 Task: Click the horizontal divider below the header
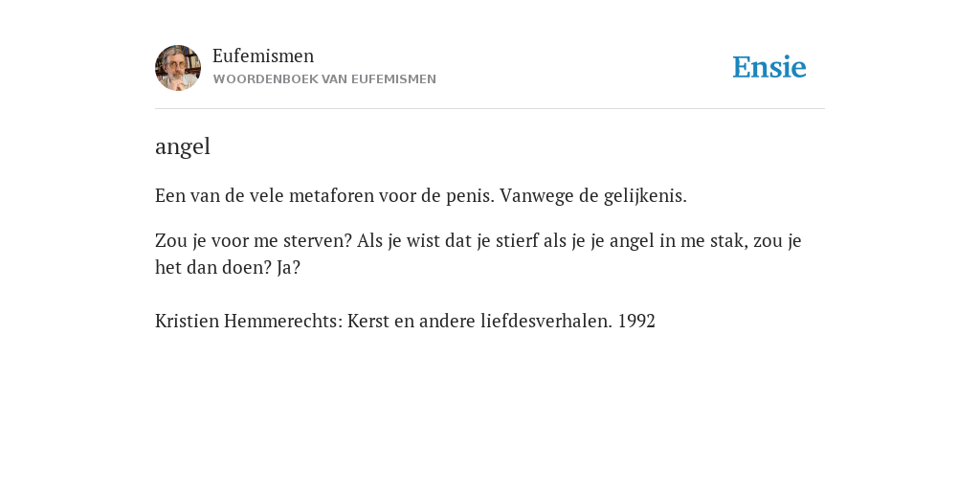point(490,109)
